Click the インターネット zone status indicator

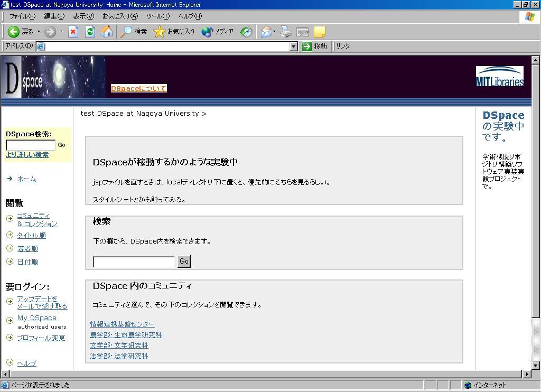coord(486,385)
